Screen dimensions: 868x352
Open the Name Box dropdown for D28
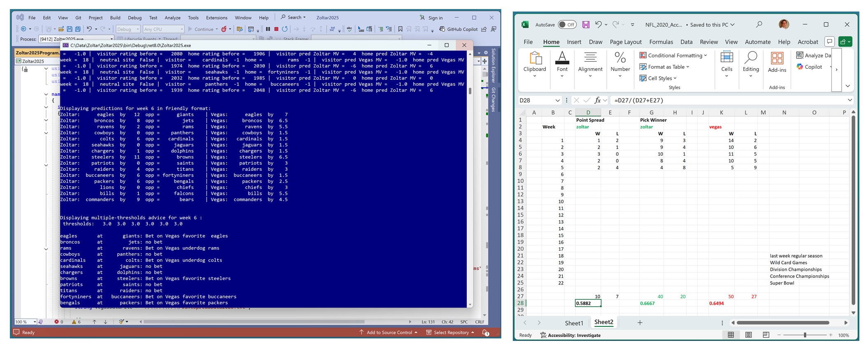pyautogui.click(x=557, y=100)
